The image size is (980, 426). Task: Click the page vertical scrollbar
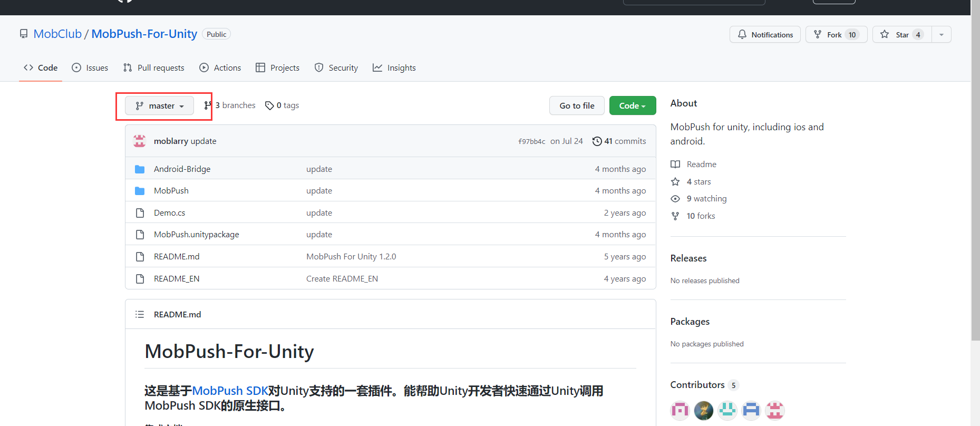pos(975,170)
